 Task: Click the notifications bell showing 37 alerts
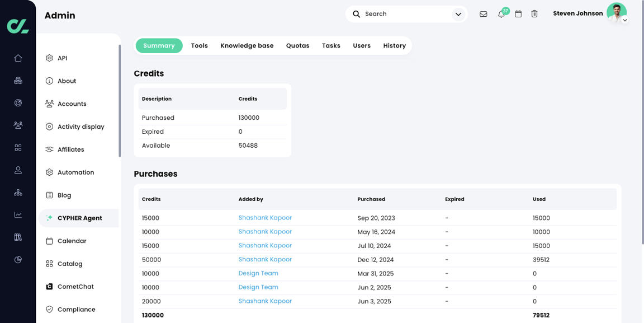(501, 14)
